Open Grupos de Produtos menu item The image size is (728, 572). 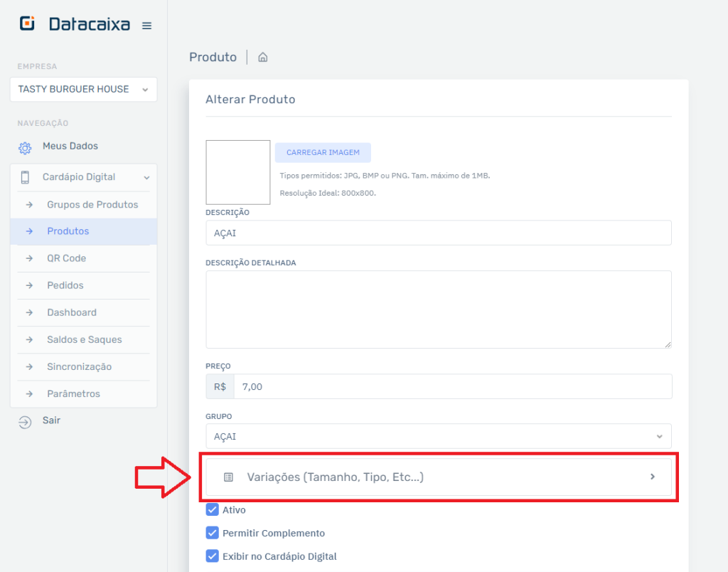tap(92, 205)
